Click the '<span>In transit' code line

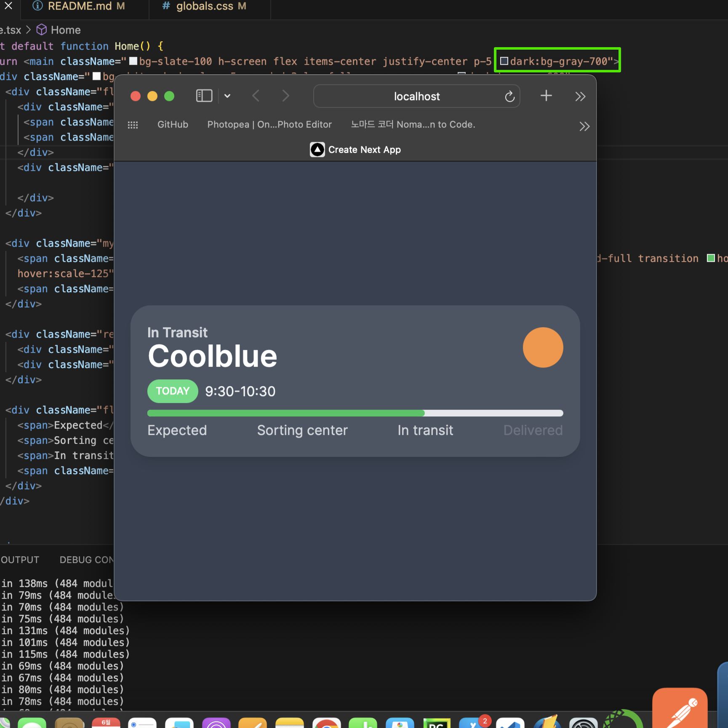click(65, 456)
